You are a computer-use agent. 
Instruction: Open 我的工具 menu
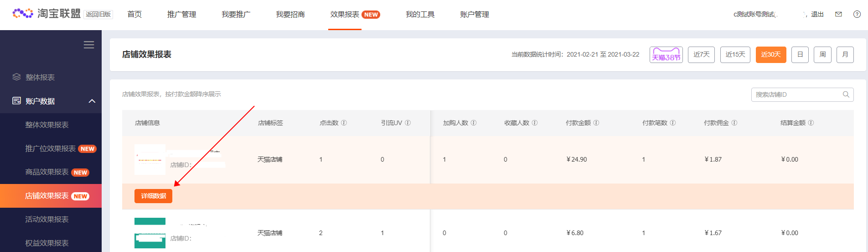(420, 14)
